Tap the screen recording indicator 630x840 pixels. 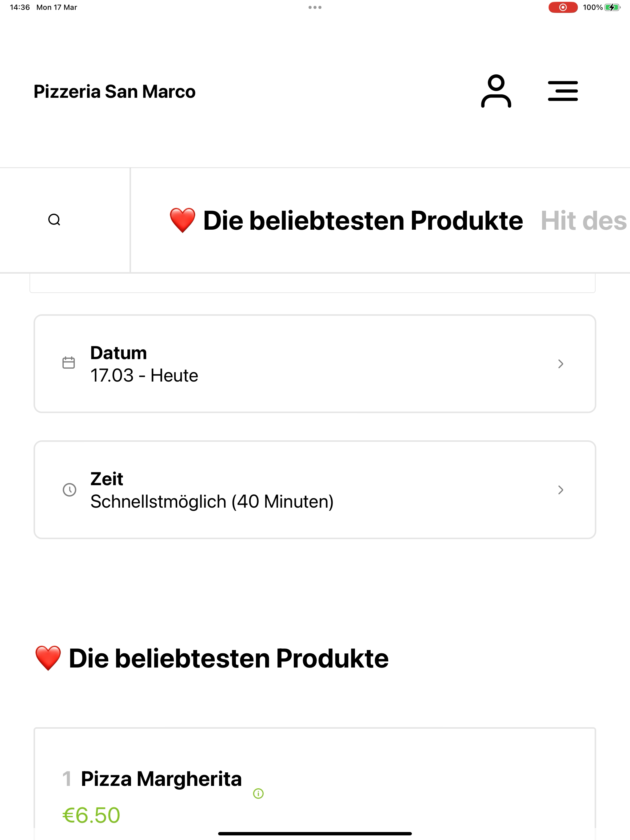pyautogui.click(x=563, y=7)
